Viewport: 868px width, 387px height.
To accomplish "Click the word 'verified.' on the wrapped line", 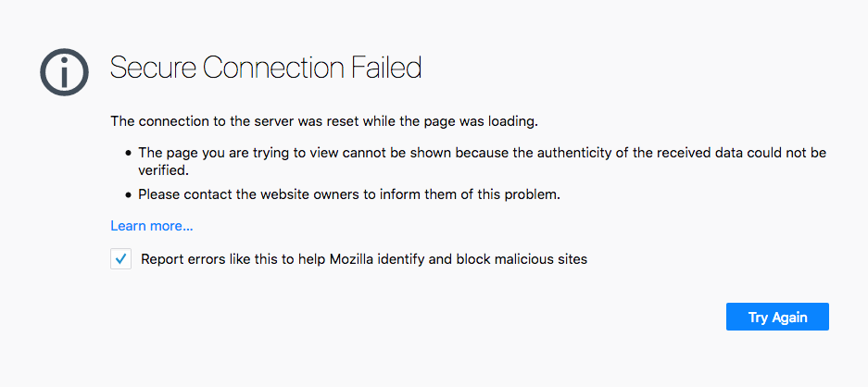I will click(x=163, y=171).
